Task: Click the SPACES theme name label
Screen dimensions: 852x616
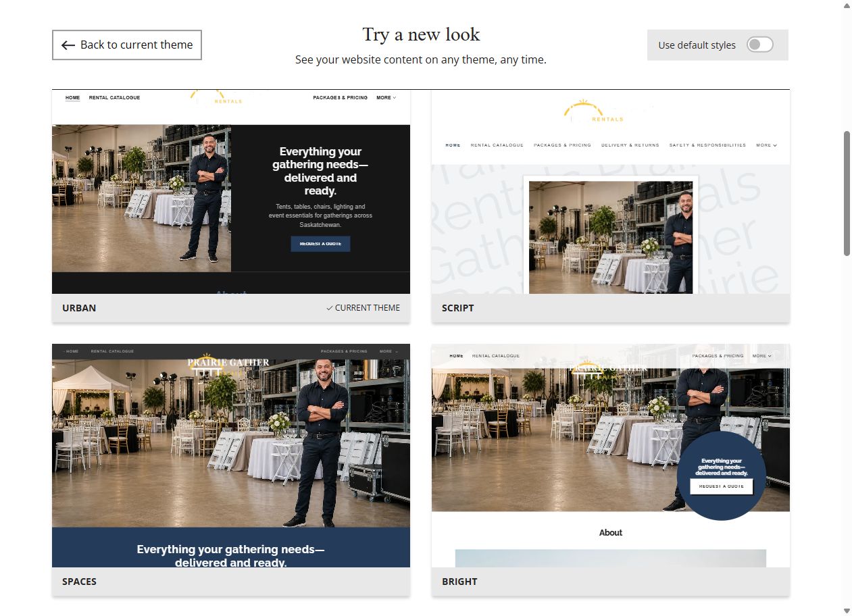Action: (79, 582)
